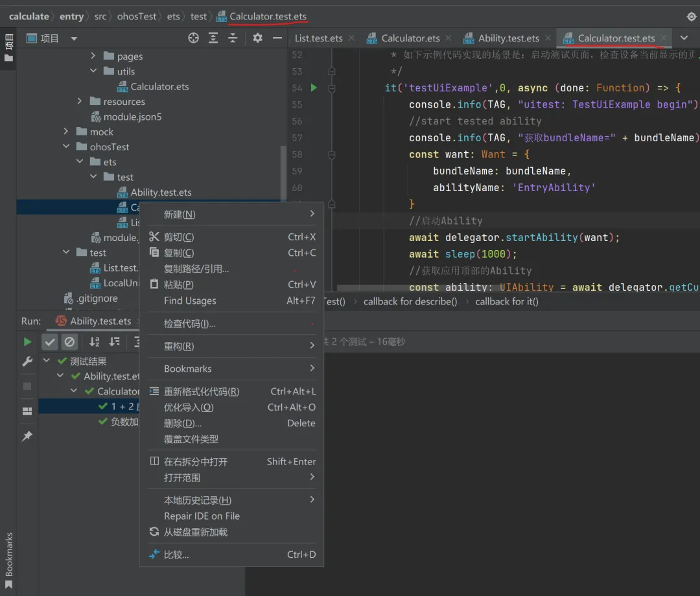Choose Find Usages in context menu

pos(190,301)
